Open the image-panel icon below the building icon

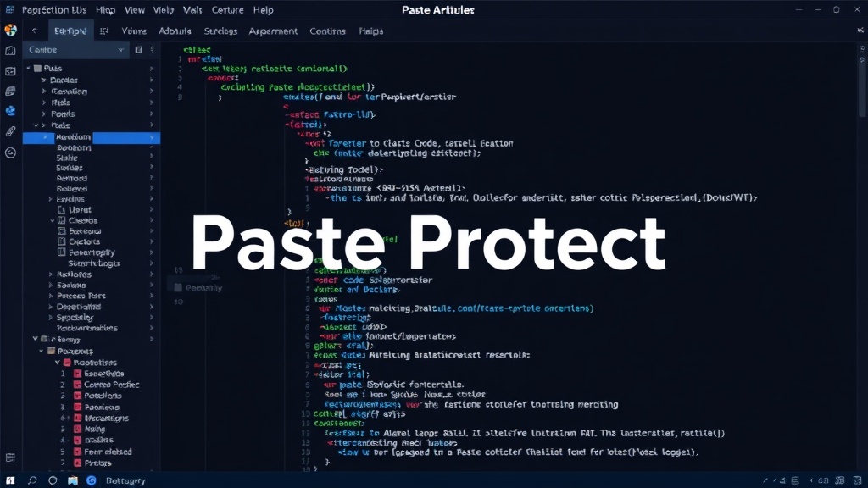[x=10, y=71]
